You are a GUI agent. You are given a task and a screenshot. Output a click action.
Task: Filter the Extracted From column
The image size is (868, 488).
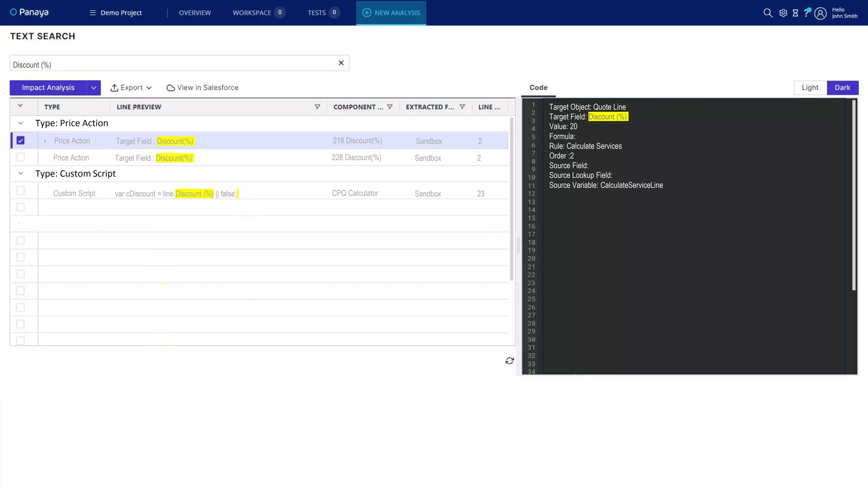point(462,107)
